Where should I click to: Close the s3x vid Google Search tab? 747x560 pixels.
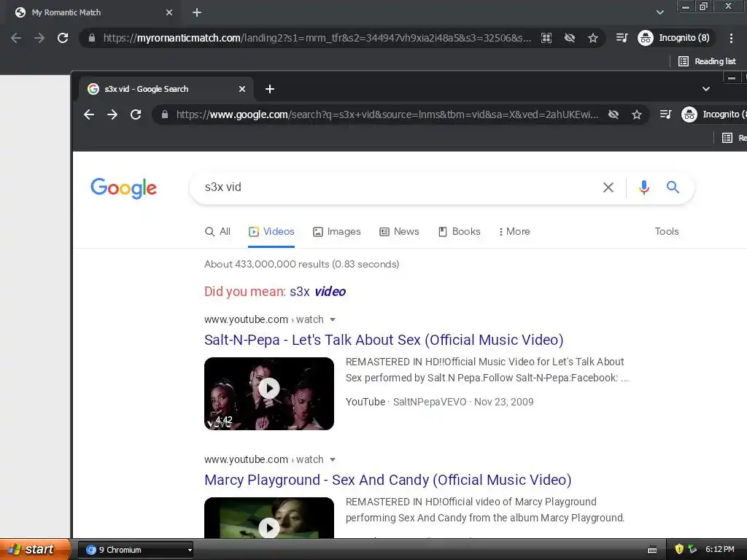pyautogui.click(x=242, y=89)
